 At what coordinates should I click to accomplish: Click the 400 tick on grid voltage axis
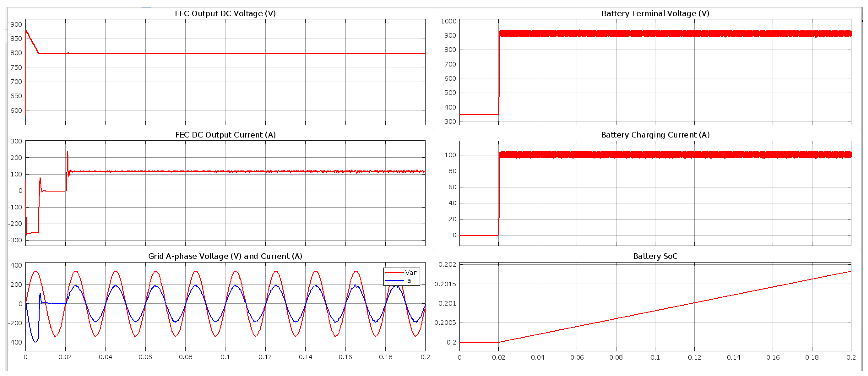pos(16,266)
